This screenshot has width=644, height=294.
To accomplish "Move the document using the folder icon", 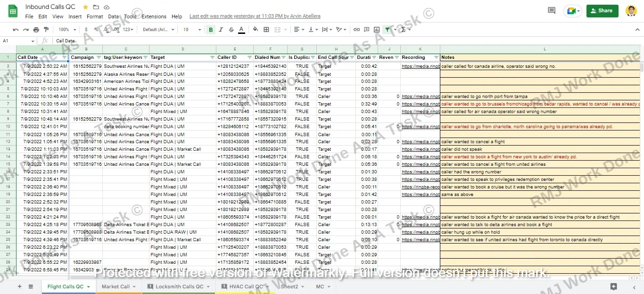I will pyautogui.click(x=96, y=7).
